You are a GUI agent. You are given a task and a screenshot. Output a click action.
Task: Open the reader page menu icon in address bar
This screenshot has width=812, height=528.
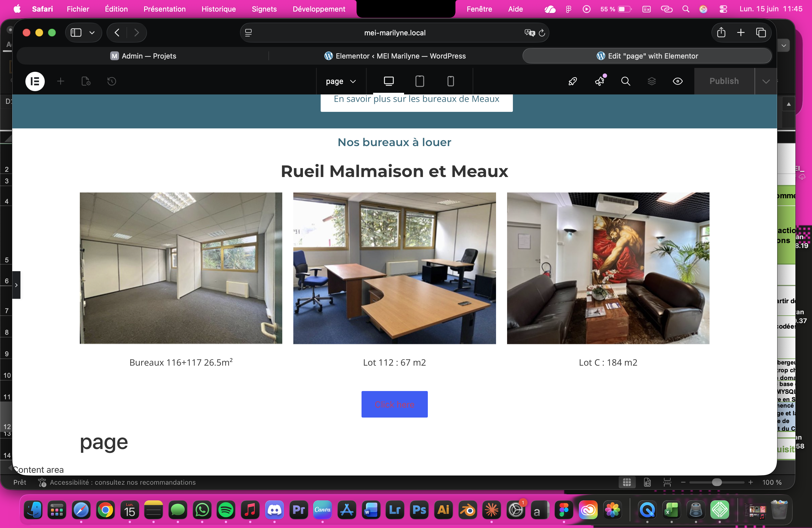point(248,33)
